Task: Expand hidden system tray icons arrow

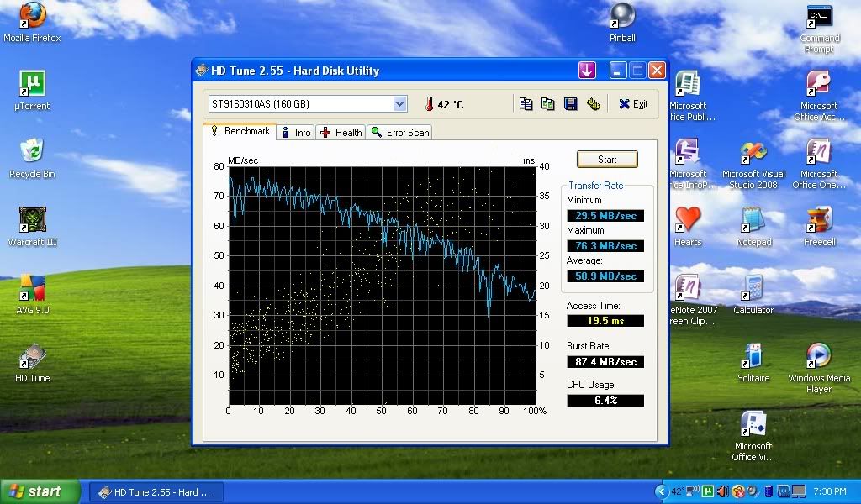Action: [661, 491]
